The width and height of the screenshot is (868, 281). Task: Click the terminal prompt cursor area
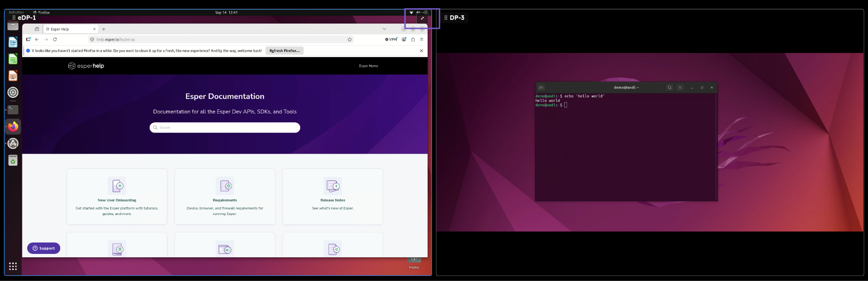566,105
